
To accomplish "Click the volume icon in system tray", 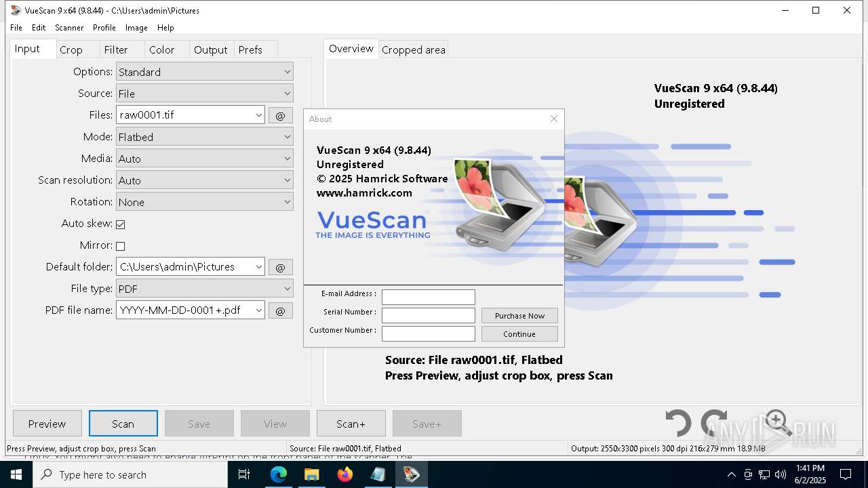I will click(781, 474).
